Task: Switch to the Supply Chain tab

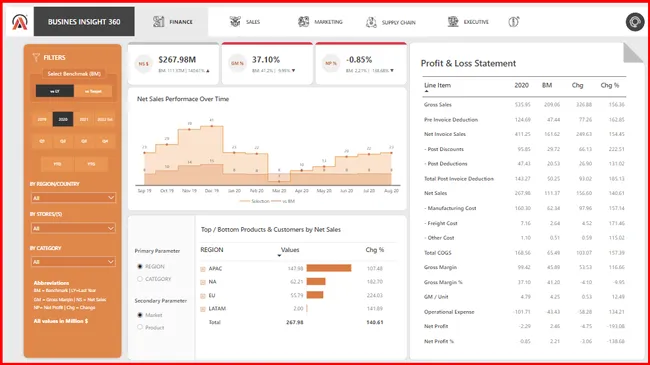Action: (390, 22)
